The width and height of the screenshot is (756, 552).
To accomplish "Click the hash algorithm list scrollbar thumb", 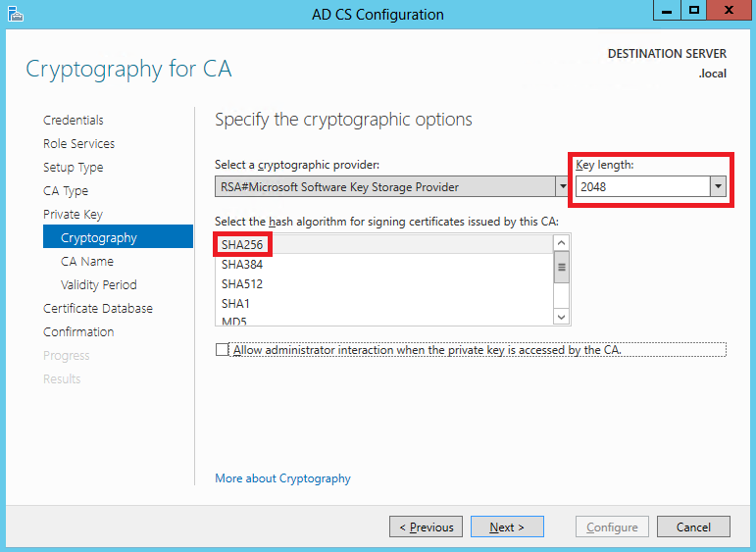I will 561,267.
